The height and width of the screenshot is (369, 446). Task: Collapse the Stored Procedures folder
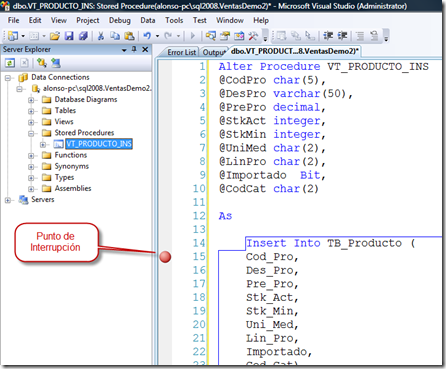tap(31, 133)
